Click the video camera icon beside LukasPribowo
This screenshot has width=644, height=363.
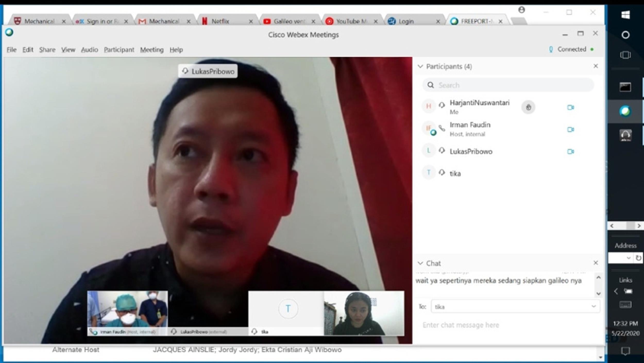[x=571, y=152]
